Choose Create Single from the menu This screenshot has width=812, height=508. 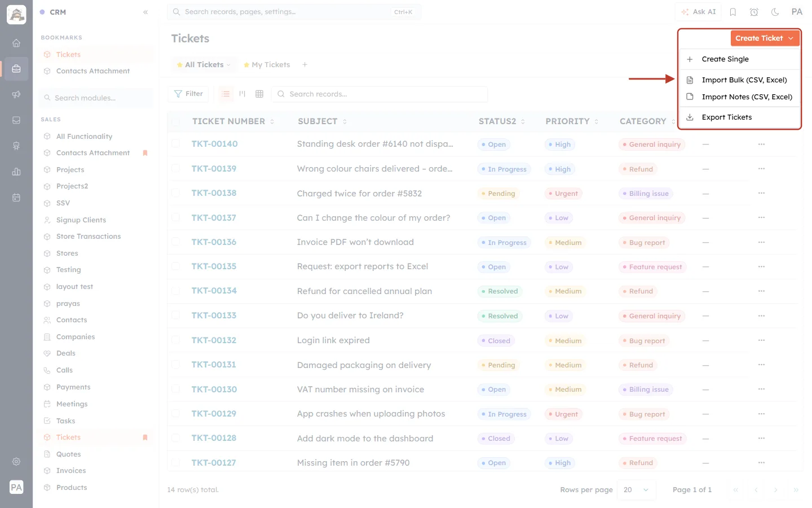[740, 59]
